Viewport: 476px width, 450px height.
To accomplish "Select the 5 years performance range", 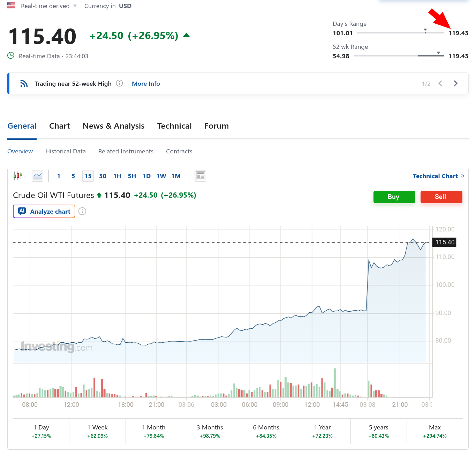I will pos(379,431).
